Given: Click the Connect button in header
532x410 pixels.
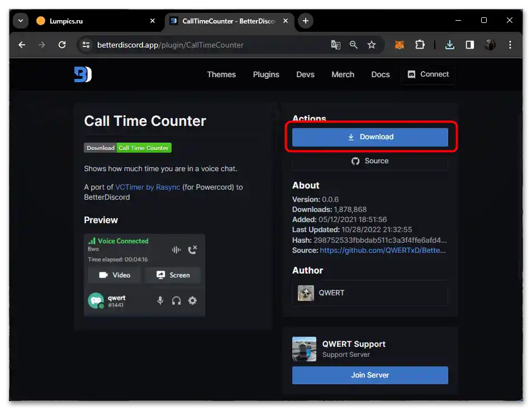Looking at the screenshot, I should point(428,74).
